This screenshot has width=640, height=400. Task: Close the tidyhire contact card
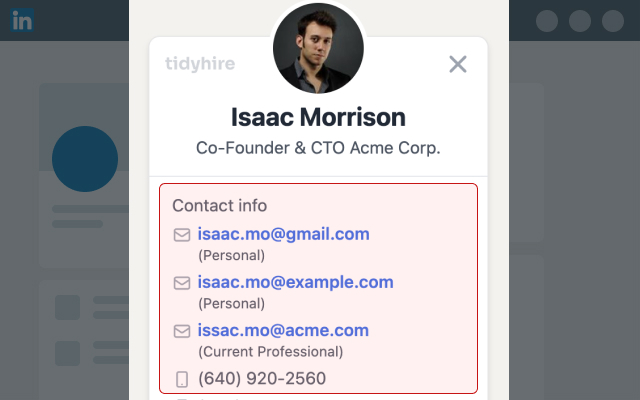point(458,64)
